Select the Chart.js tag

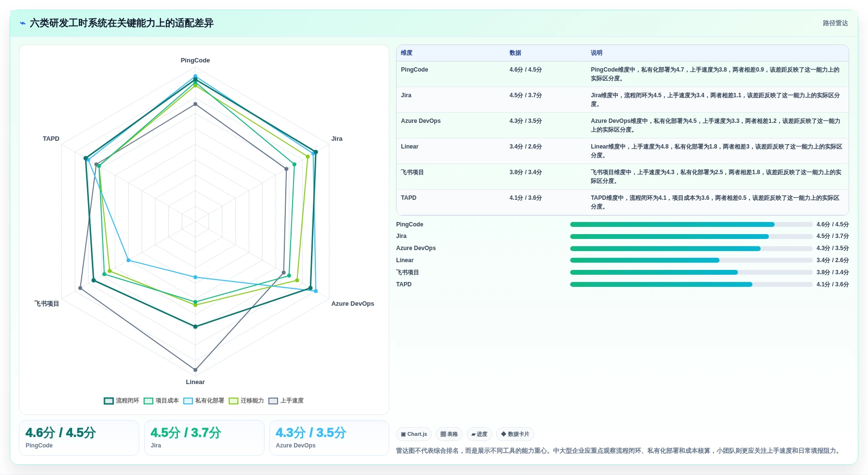click(x=414, y=434)
